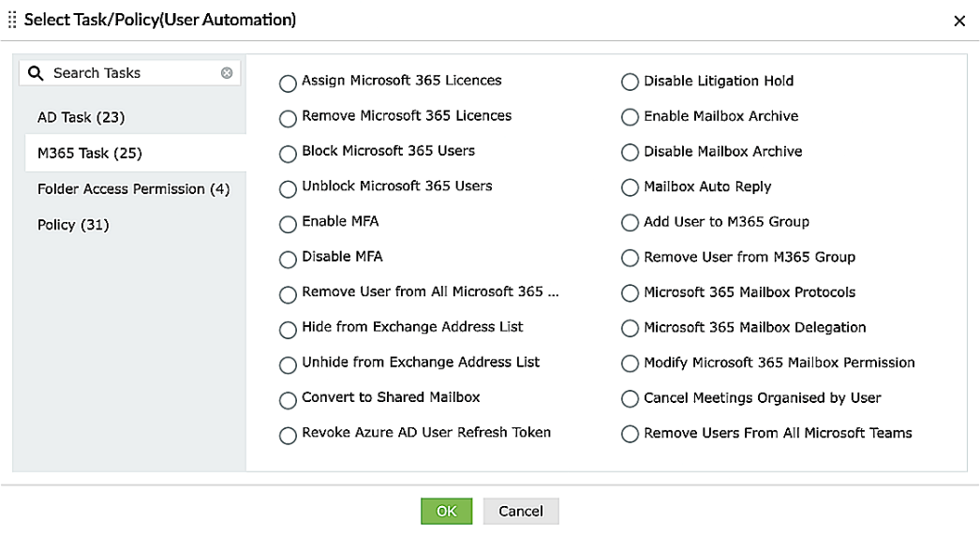Select Cancel Meetings Organised by User
Image resolution: width=980 pixels, height=536 pixels.
(630, 400)
